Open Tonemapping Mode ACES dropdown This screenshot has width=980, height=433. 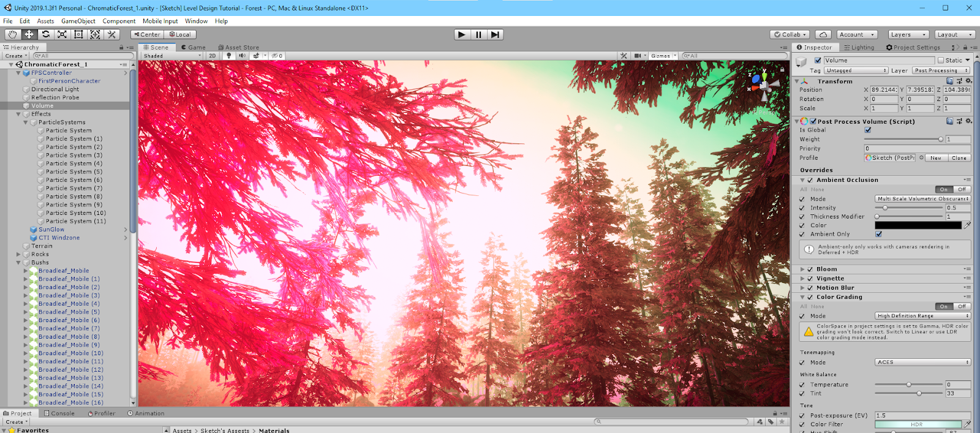click(x=922, y=363)
